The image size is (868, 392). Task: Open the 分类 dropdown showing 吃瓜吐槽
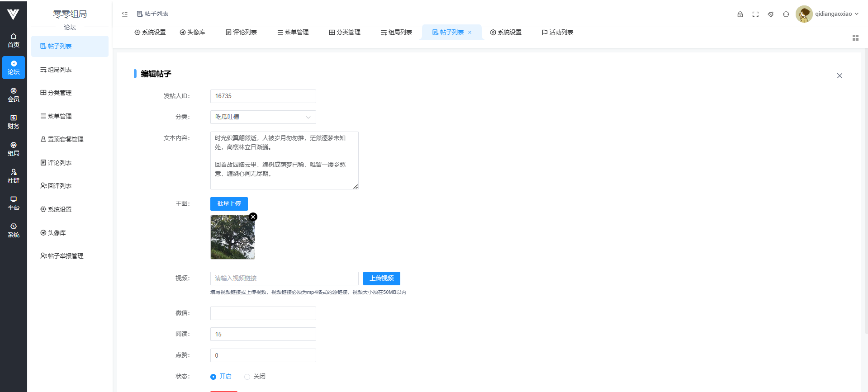(263, 117)
